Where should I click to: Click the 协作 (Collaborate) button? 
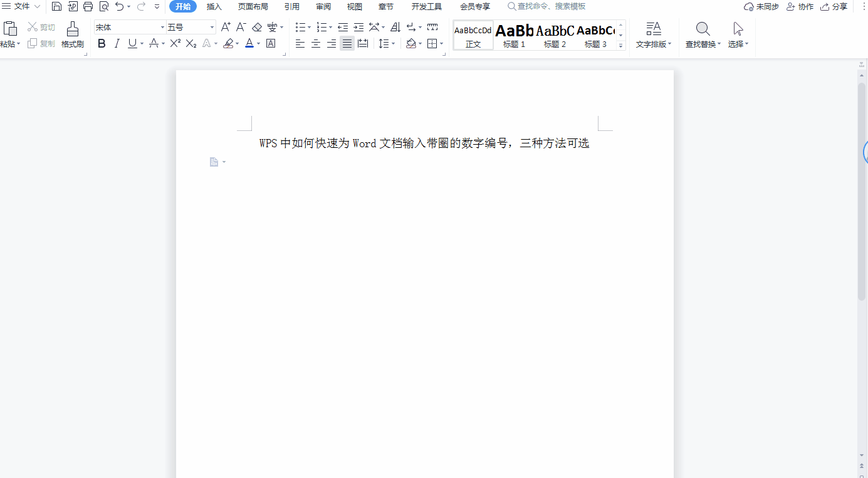click(800, 7)
